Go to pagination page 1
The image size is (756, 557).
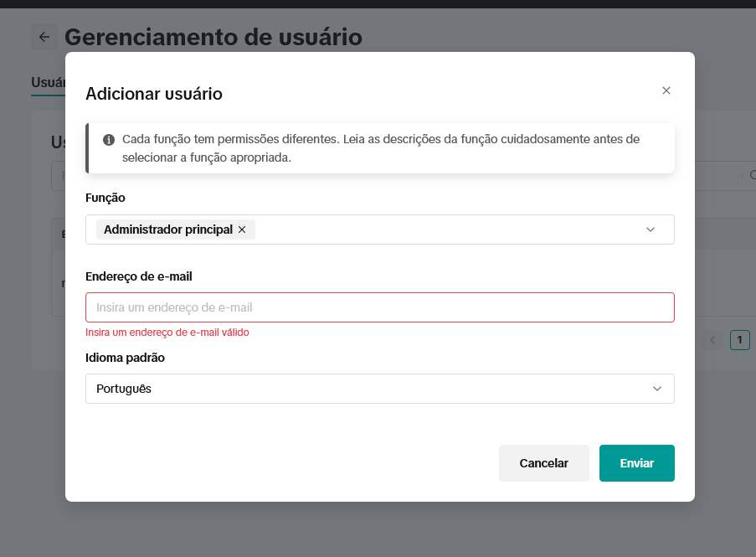(x=739, y=340)
